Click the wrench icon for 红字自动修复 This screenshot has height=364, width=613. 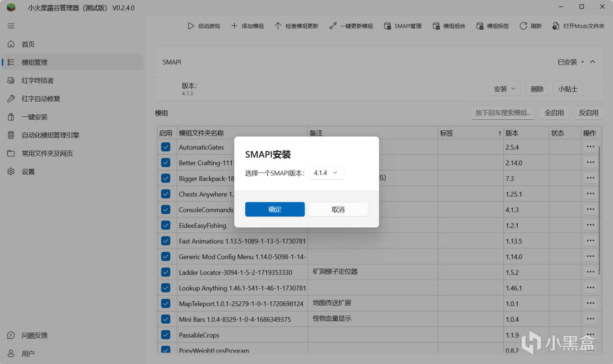[11, 99]
